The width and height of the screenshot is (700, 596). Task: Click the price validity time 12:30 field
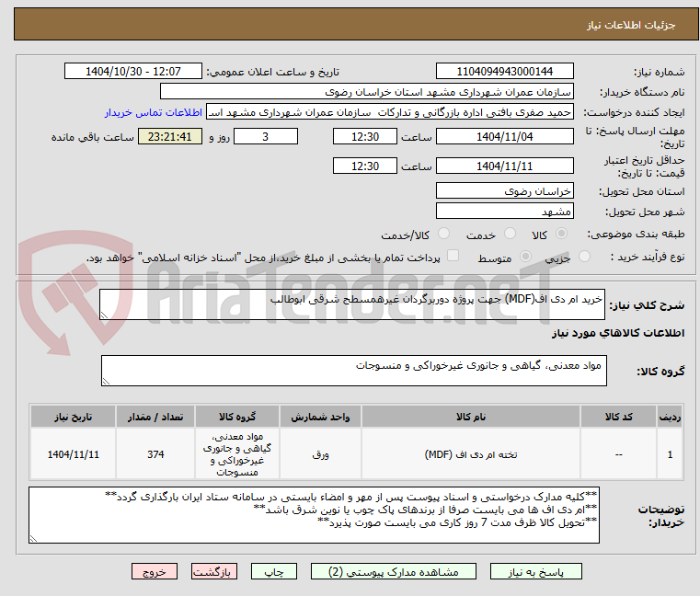[365, 166]
